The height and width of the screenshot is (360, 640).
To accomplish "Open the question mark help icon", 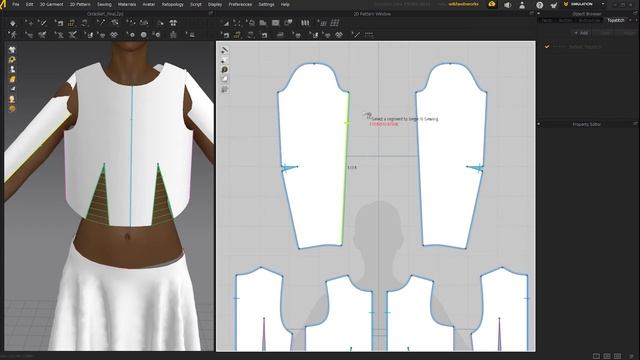I will click(540, 5).
